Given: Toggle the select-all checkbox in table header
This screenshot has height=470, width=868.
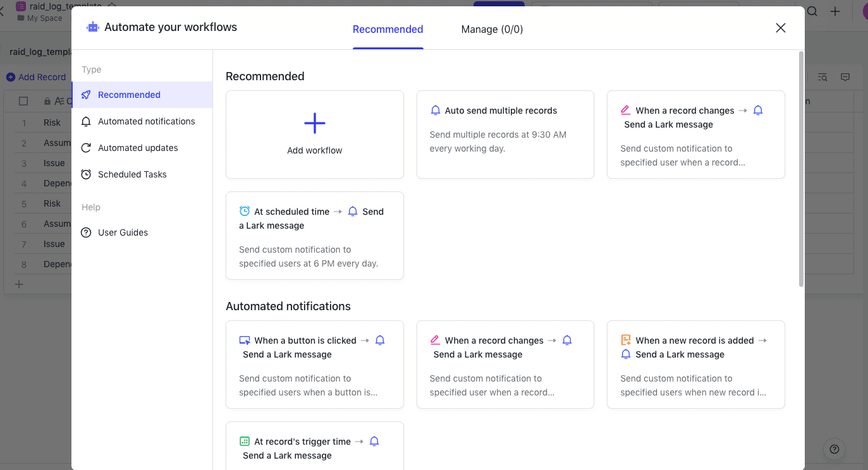Looking at the screenshot, I should click(23, 101).
